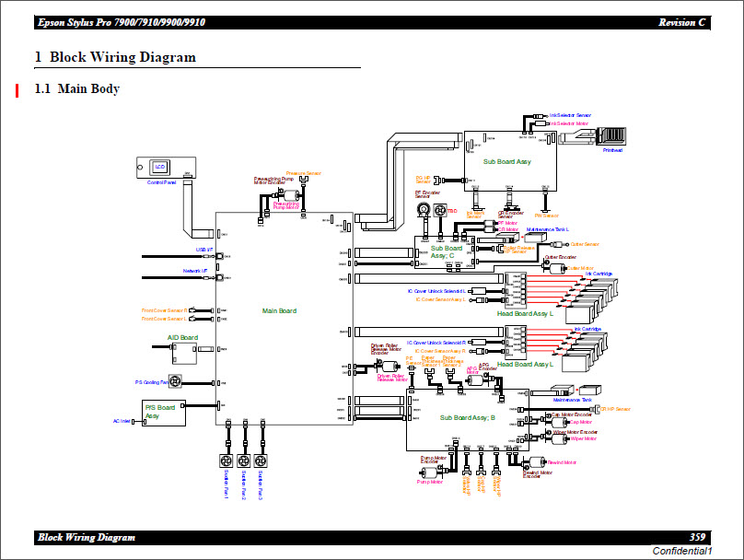Click the USB I/F label
This screenshot has height=560, width=744.
(x=203, y=250)
